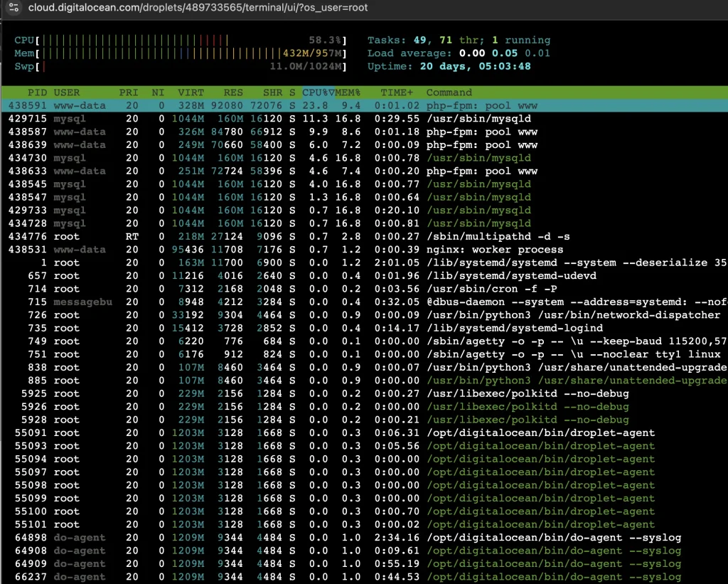Viewport: 728px width, 584px height.
Task: Sort by the NI column header
Action: [x=158, y=92]
